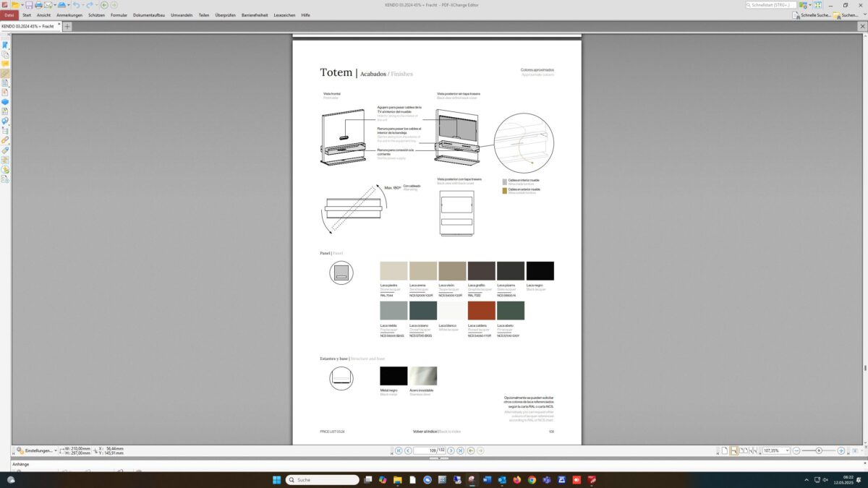Image resolution: width=868 pixels, height=488 pixels.
Task: Go to next page button
Action: point(451,450)
